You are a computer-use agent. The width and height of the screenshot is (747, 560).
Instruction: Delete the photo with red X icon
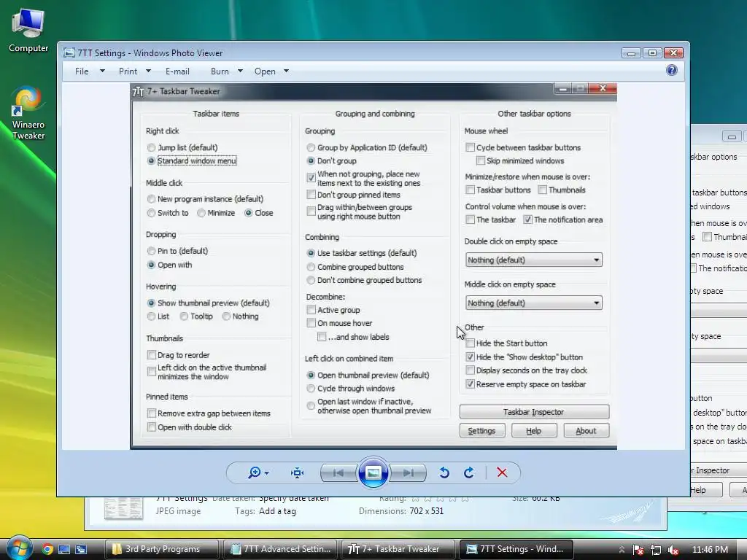502,472
